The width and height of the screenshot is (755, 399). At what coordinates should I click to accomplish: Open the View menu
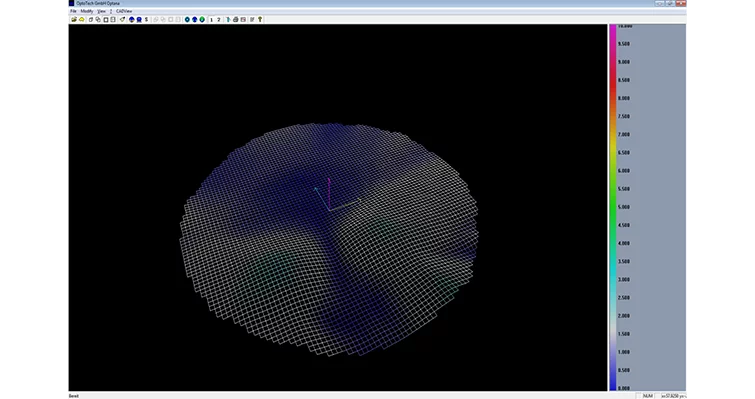pyautogui.click(x=101, y=11)
